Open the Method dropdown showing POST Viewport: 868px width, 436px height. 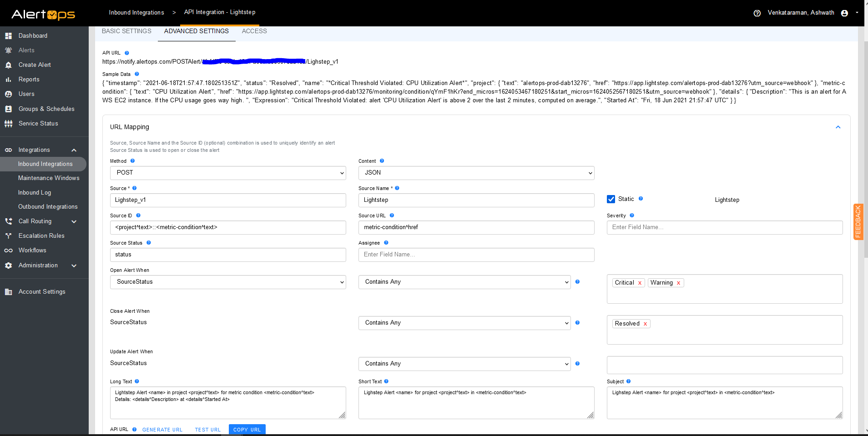click(228, 173)
